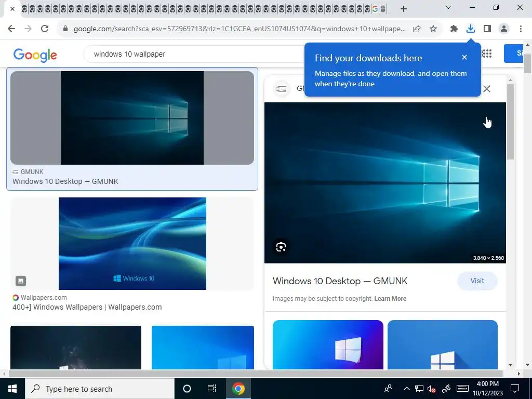Open the Google apps grid
The width and height of the screenshot is (532, 399).
pos(487,54)
